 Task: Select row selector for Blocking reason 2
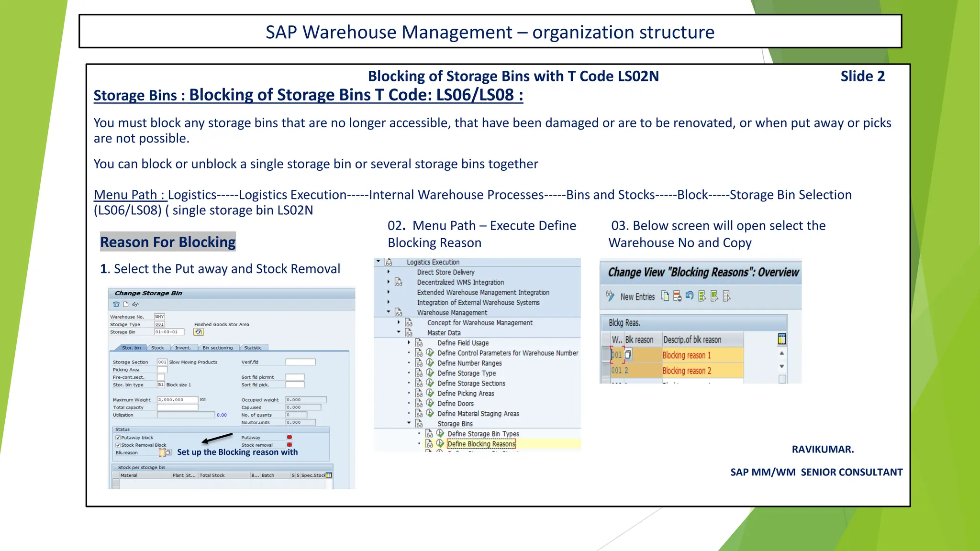pyautogui.click(x=605, y=370)
